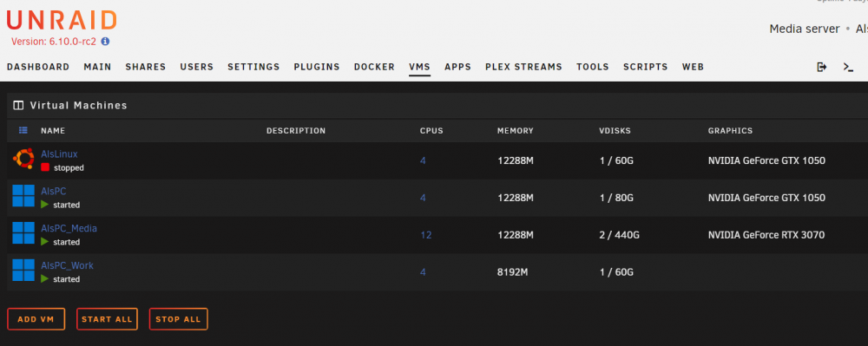This screenshot has width=868, height=346.
Task: Open the terminal icon in header
Action: point(848,67)
